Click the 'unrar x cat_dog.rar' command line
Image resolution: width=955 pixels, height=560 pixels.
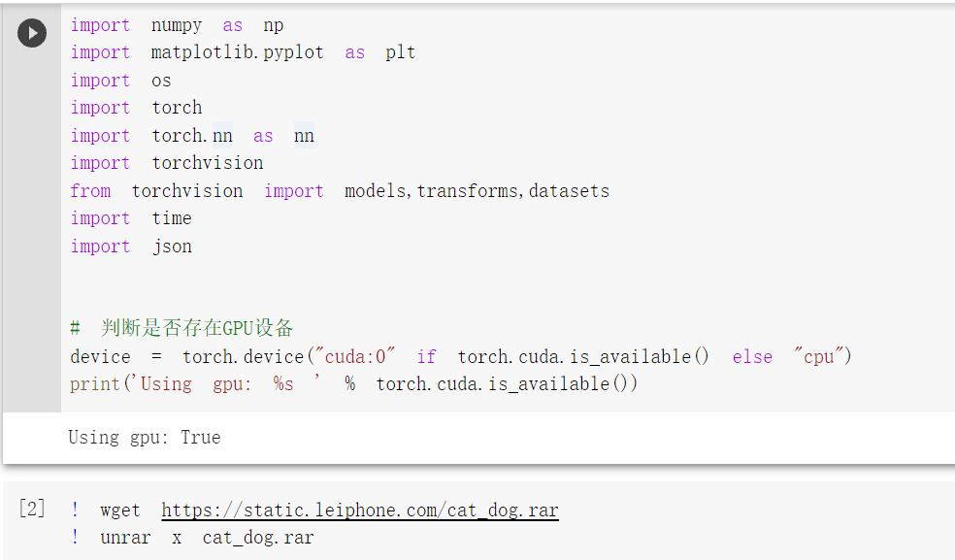tap(192, 538)
